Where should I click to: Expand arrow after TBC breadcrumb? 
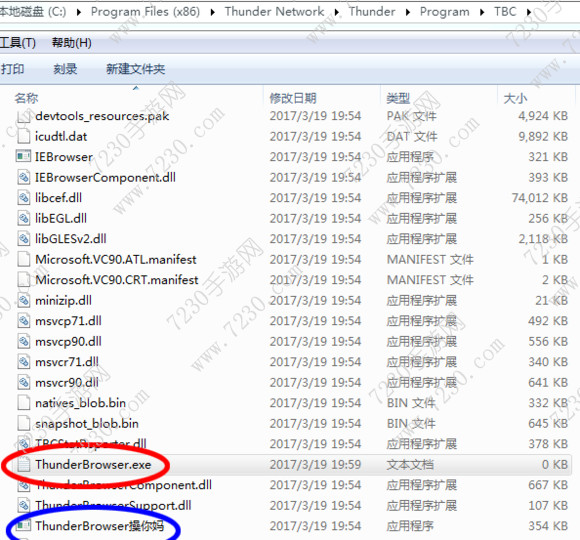coord(529,12)
